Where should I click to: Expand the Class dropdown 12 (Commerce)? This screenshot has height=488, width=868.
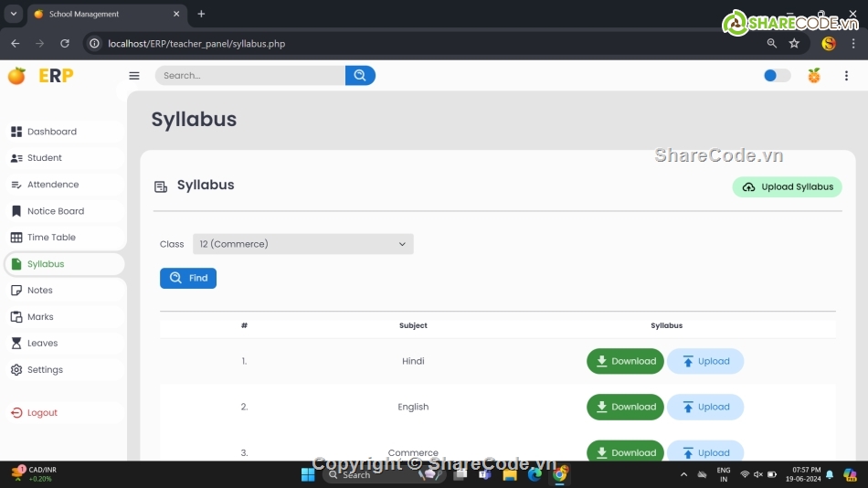(302, 244)
